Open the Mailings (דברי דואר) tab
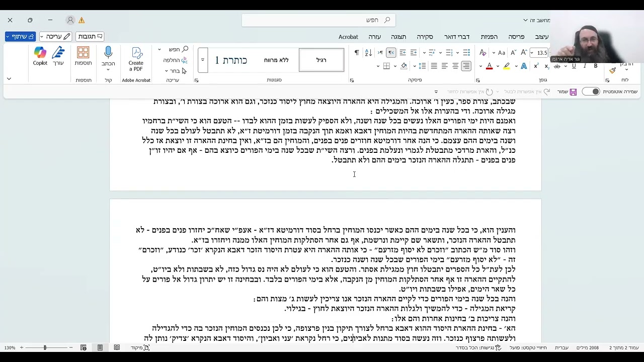 457,37
